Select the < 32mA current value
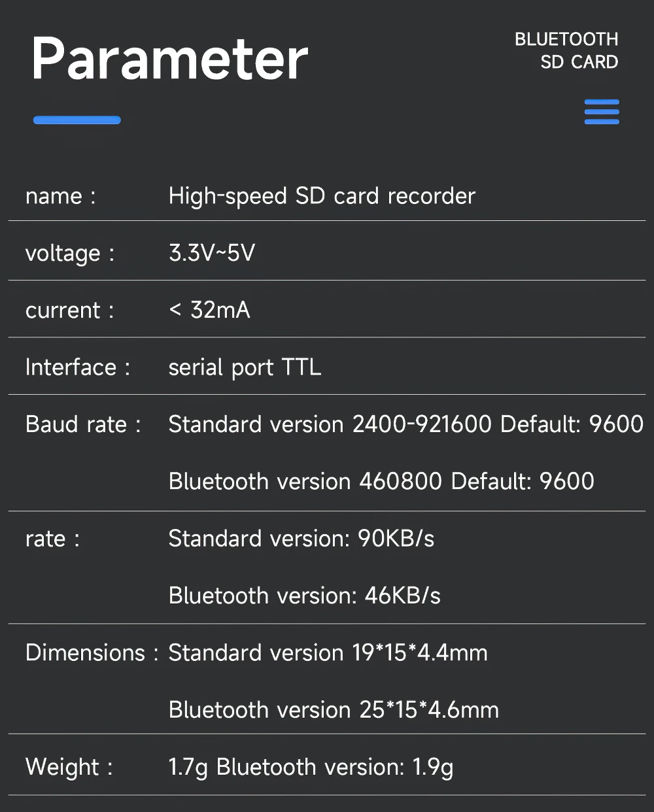This screenshot has width=654, height=812. point(209,310)
